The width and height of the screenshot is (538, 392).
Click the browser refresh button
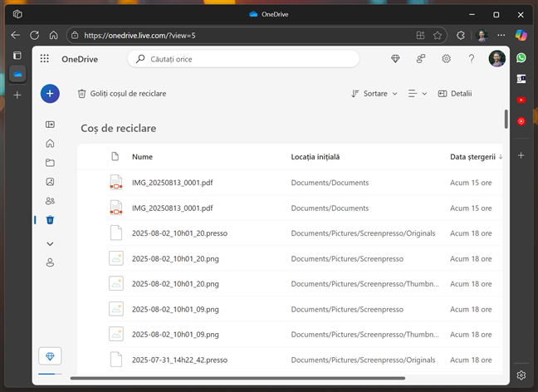pos(34,35)
